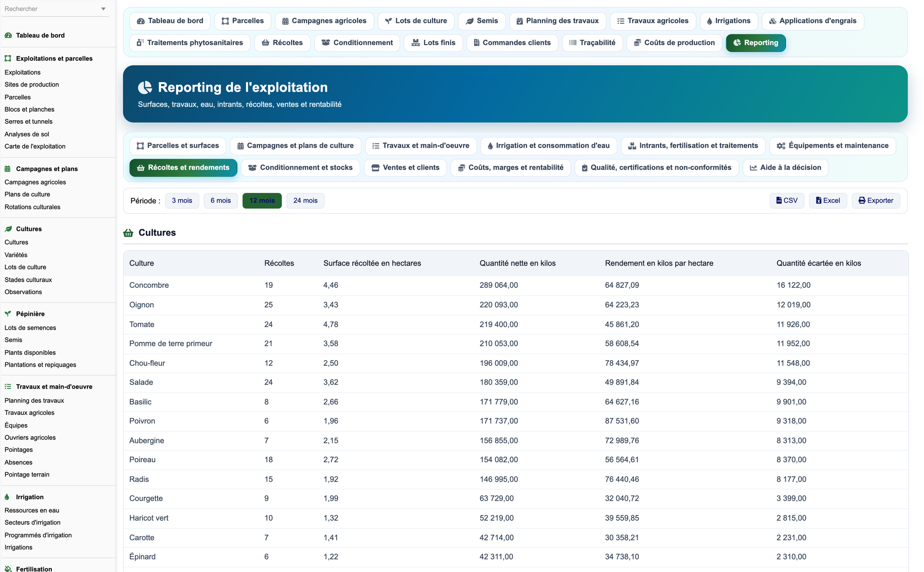The image size is (924, 572).
Task: Click the printer icon on Exporter
Action: pos(862,200)
